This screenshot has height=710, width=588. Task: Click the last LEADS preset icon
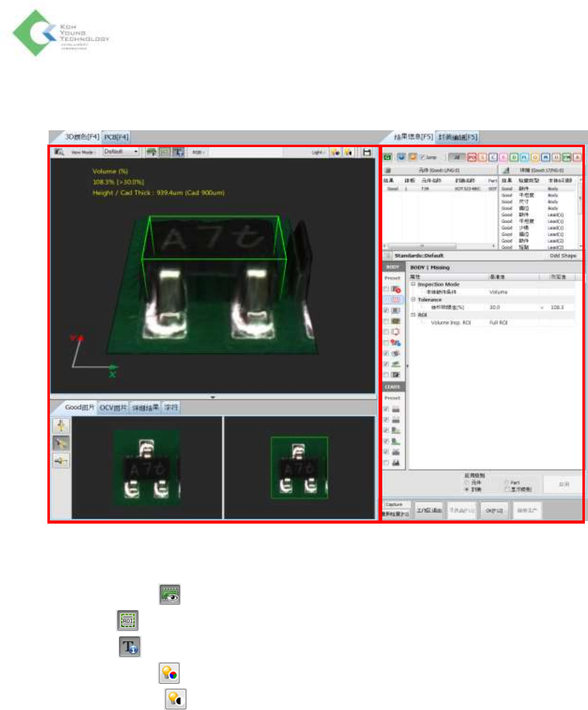click(396, 463)
